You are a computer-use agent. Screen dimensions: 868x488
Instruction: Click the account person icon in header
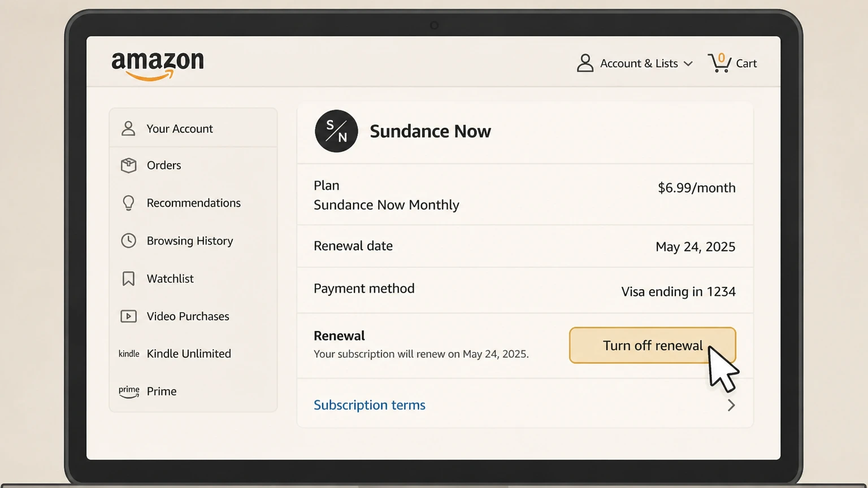click(585, 63)
